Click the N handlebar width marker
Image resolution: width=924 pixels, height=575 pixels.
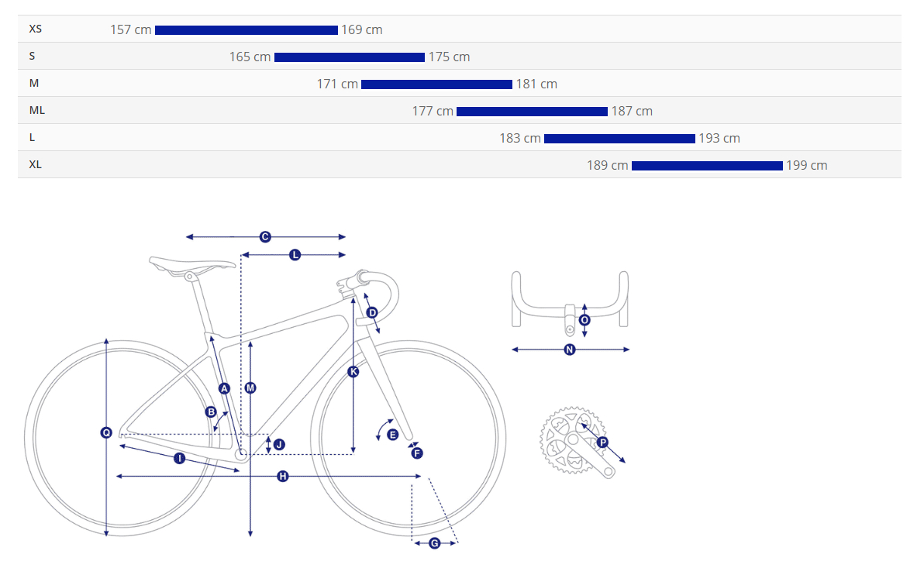(570, 350)
